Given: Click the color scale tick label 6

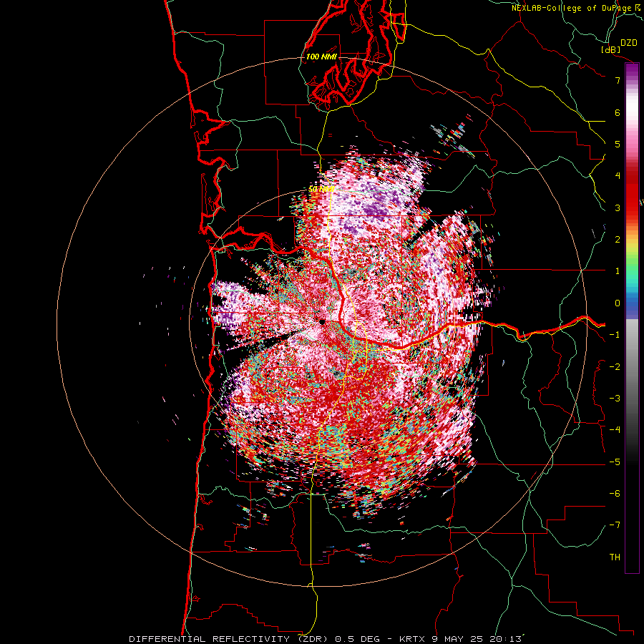Looking at the screenshot, I should click(618, 112).
